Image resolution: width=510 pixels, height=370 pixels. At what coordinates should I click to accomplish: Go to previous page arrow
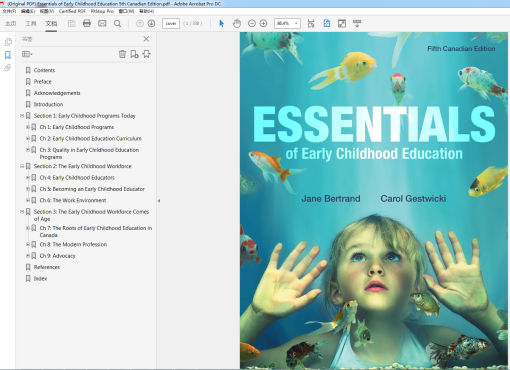140,23
